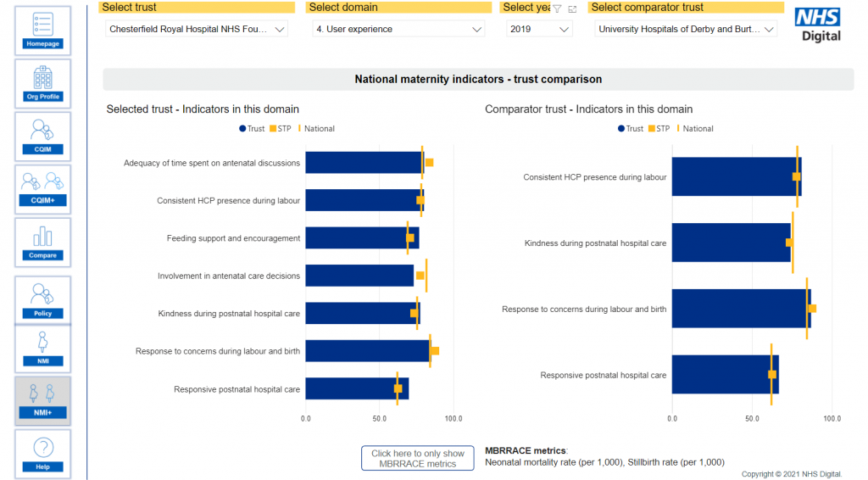Go to the CQIM page icon

42,136
